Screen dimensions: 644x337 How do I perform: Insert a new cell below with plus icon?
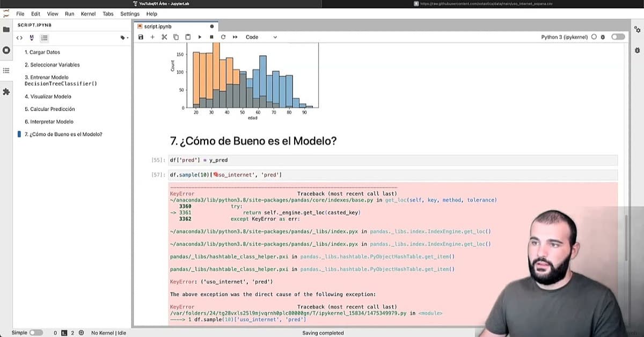(152, 37)
